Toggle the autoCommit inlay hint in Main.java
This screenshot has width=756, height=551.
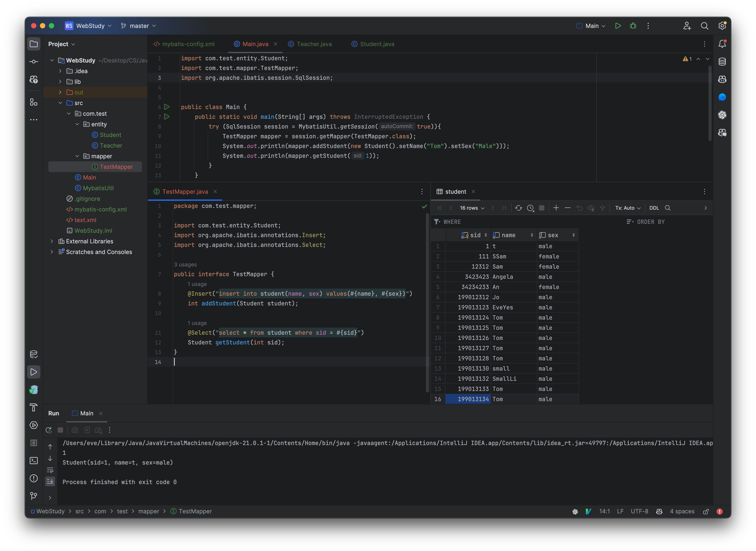coord(397,126)
